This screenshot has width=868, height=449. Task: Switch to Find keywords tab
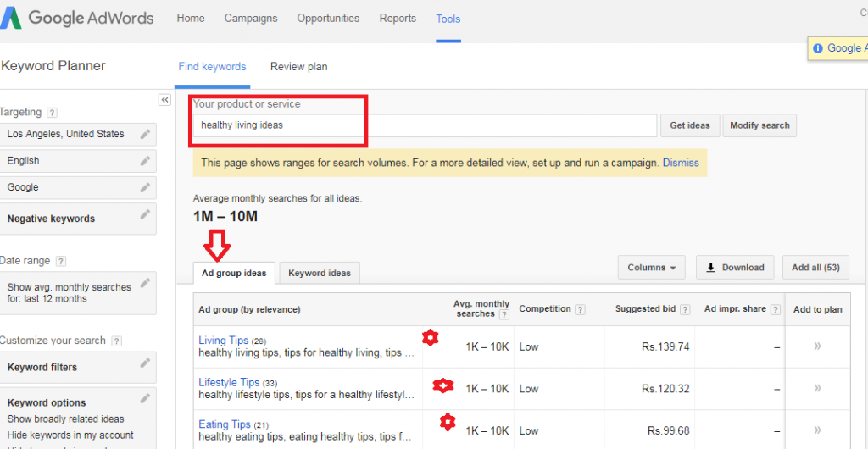[212, 67]
